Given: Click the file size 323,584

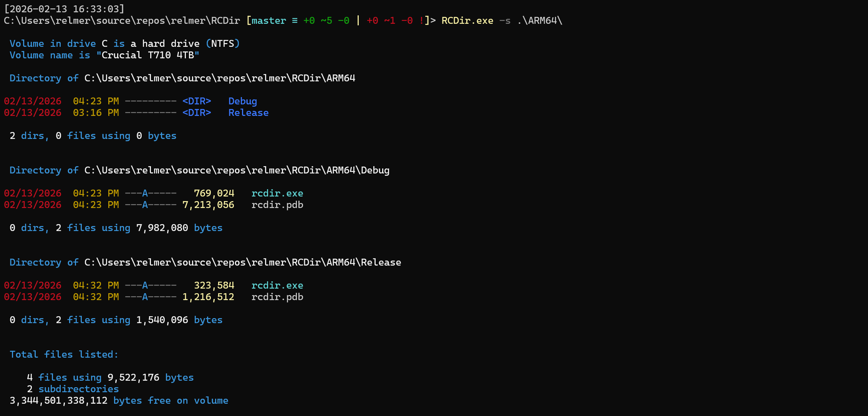Looking at the screenshot, I should (x=214, y=286).
